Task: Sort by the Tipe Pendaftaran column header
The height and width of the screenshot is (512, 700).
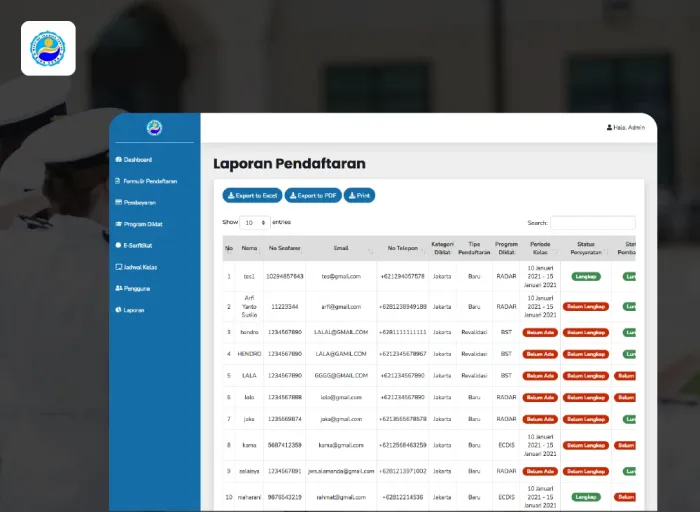Action: pyautogui.click(x=474, y=248)
